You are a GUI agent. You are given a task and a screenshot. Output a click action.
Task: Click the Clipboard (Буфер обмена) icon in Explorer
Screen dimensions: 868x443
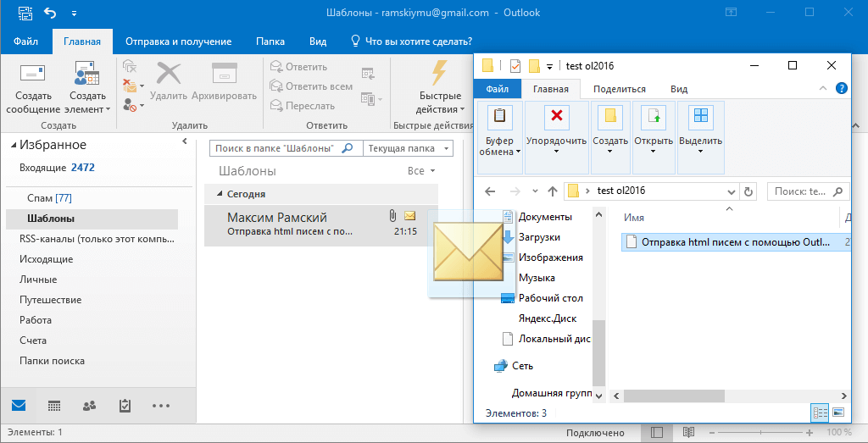pos(500,116)
